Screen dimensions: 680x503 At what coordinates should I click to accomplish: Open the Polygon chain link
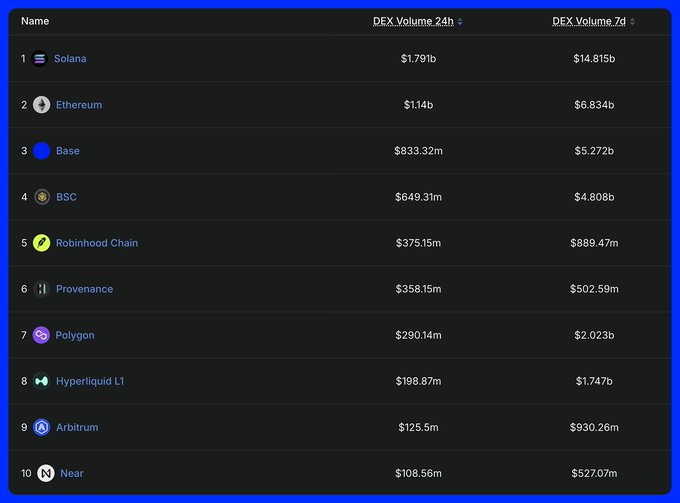75,335
